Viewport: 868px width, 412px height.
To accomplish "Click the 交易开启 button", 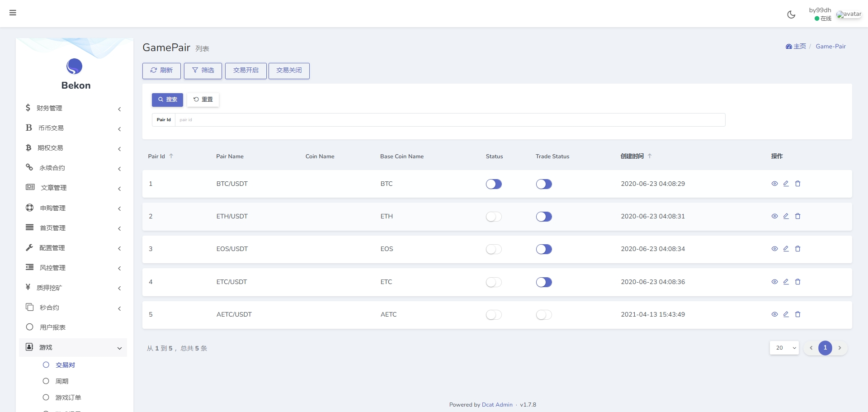I will point(245,71).
